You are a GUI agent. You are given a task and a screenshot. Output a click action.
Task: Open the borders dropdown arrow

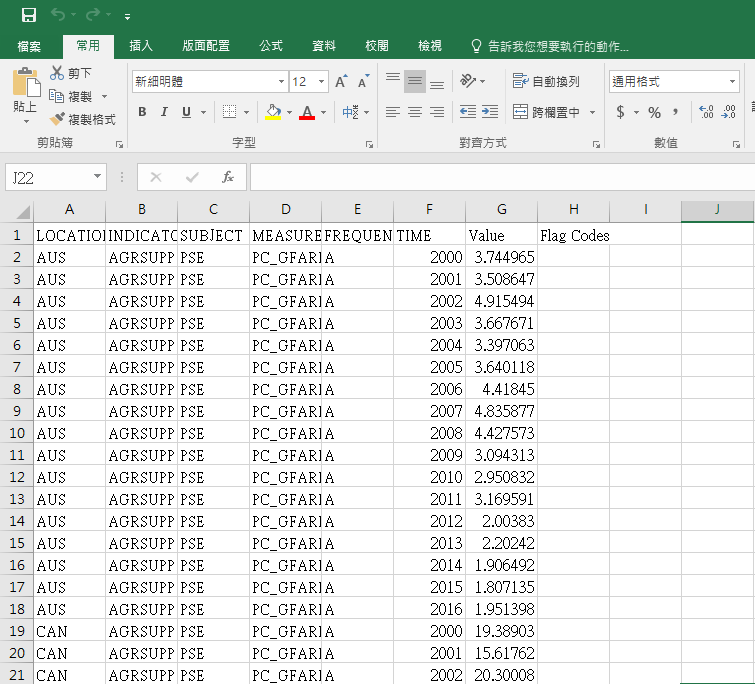point(247,113)
